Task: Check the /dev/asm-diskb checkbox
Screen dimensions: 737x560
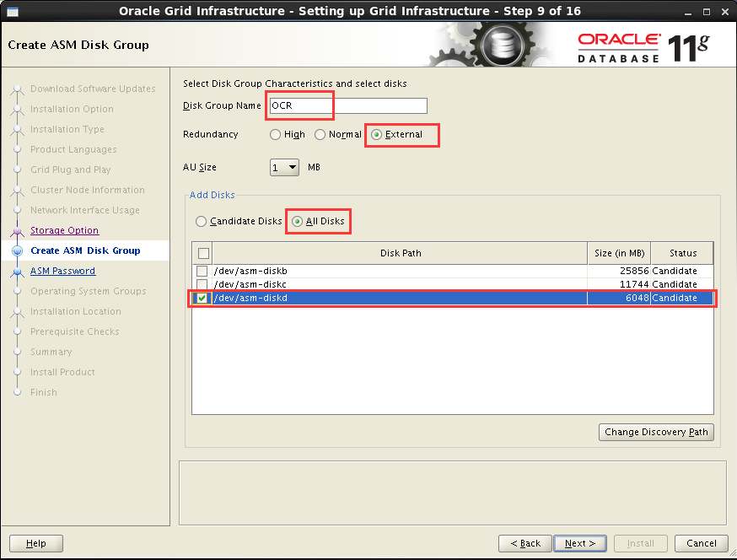Action: coord(202,271)
